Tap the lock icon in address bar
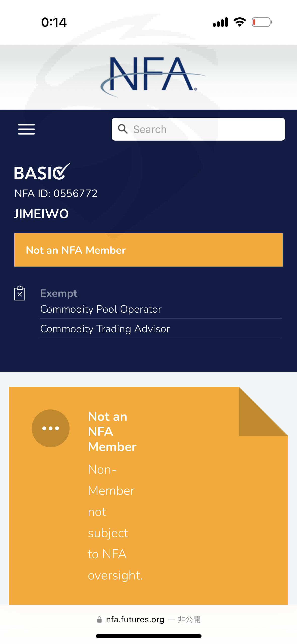The image size is (297, 644). (x=100, y=619)
